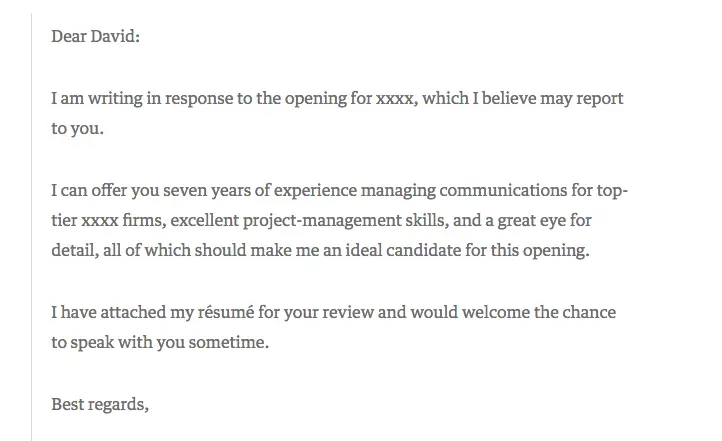Click the vertical blockquote bar at left

click(32, 227)
